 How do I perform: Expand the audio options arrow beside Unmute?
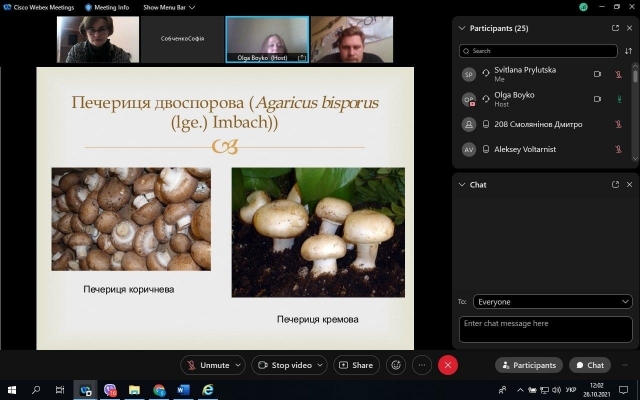pos(238,365)
